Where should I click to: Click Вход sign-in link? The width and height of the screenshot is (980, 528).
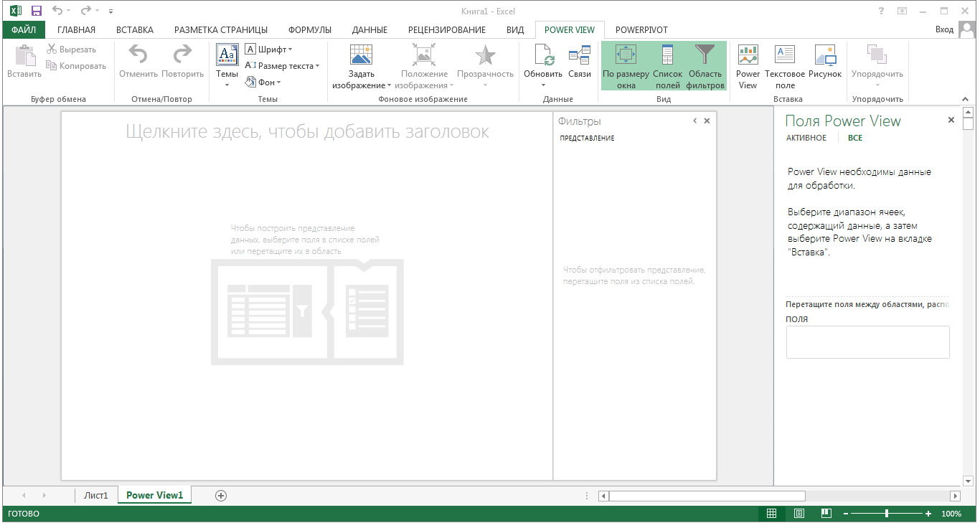pyautogui.click(x=945, y=29)
